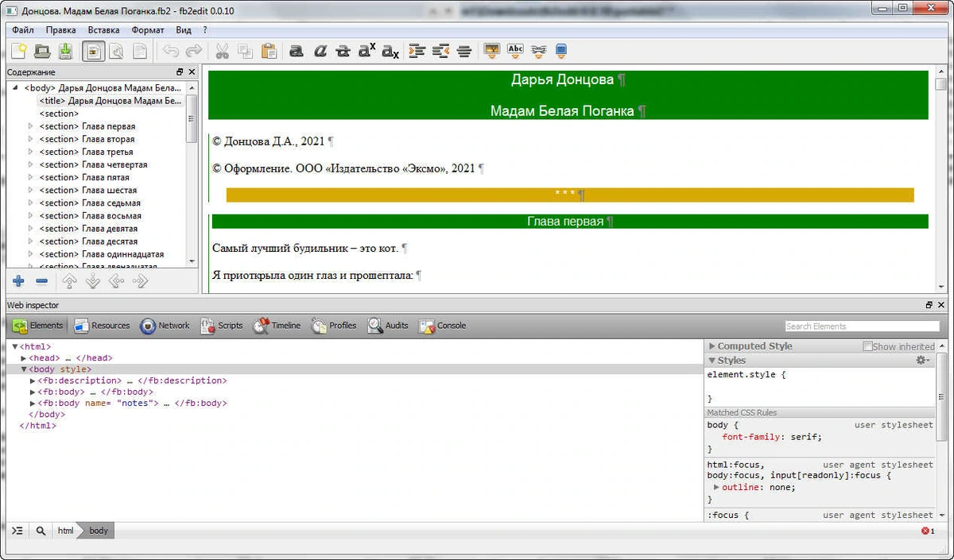Click the Save document icon with green arrow

(65, 51)
